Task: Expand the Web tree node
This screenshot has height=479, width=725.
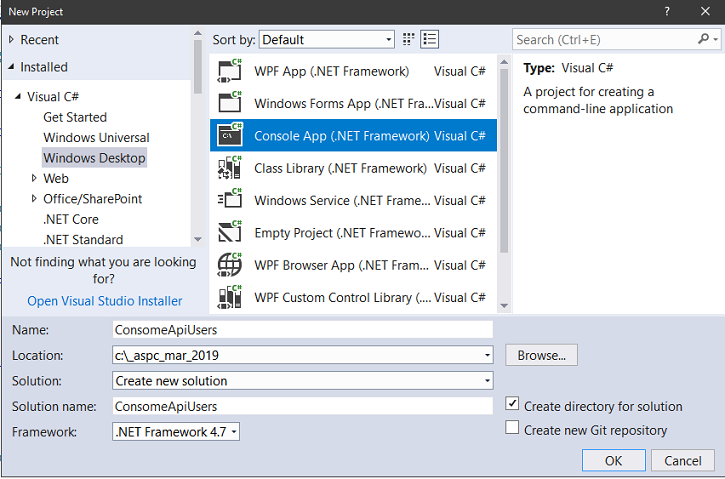Action: click(x=34, y=178)
